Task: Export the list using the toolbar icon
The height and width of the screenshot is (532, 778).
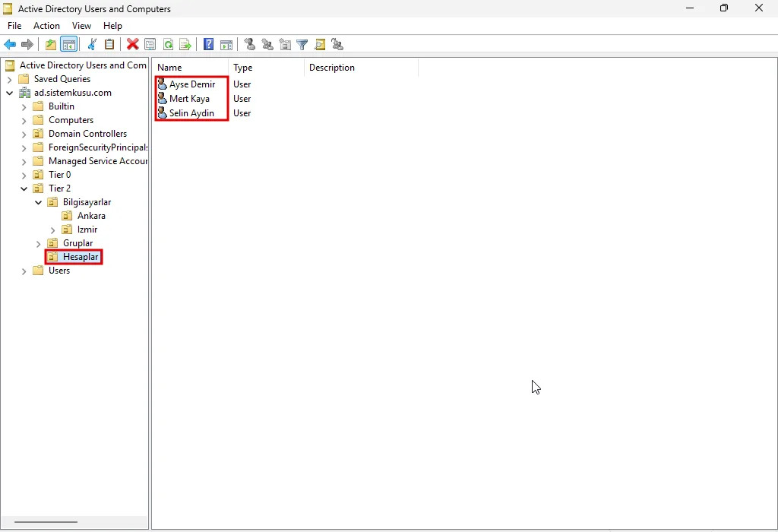Action: (x=185, y=45)
